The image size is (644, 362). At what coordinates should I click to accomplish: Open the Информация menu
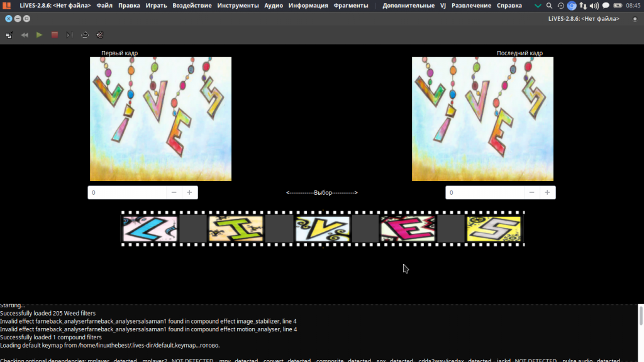click(308, 5)
